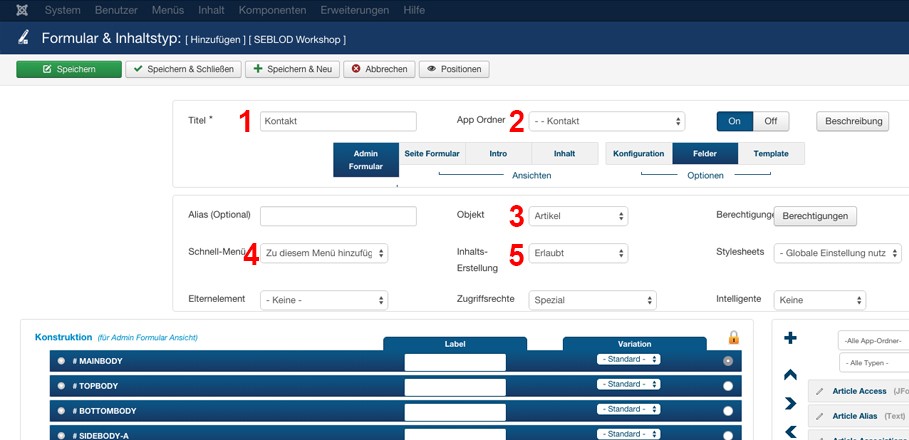Click the Joomla logo icon

23,10
